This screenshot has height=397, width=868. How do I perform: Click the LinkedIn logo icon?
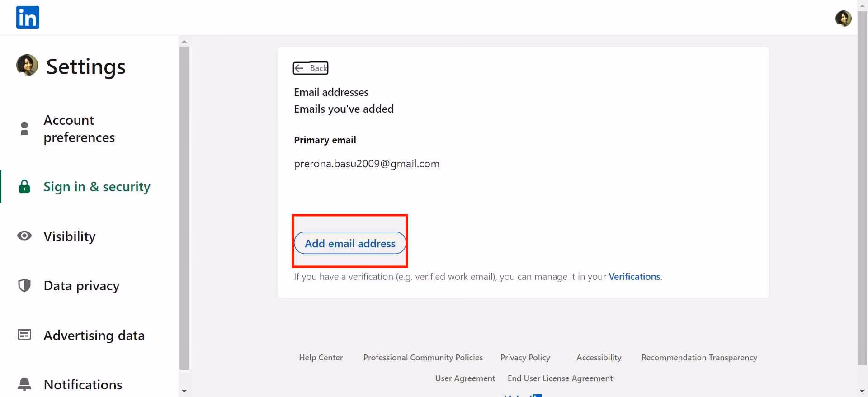(28, 17)
